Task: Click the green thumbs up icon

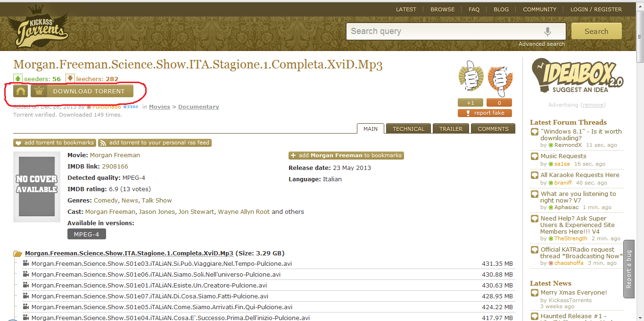Action: point(471,76)
